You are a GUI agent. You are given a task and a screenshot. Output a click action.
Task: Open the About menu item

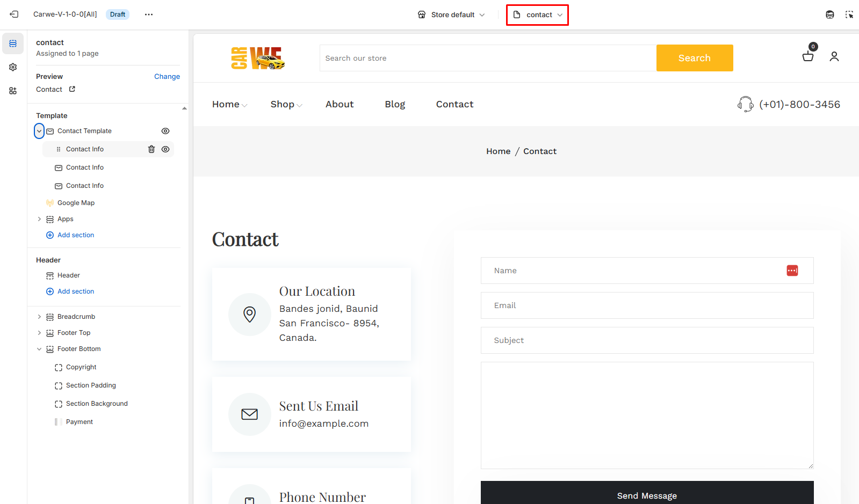coord(340,104)
